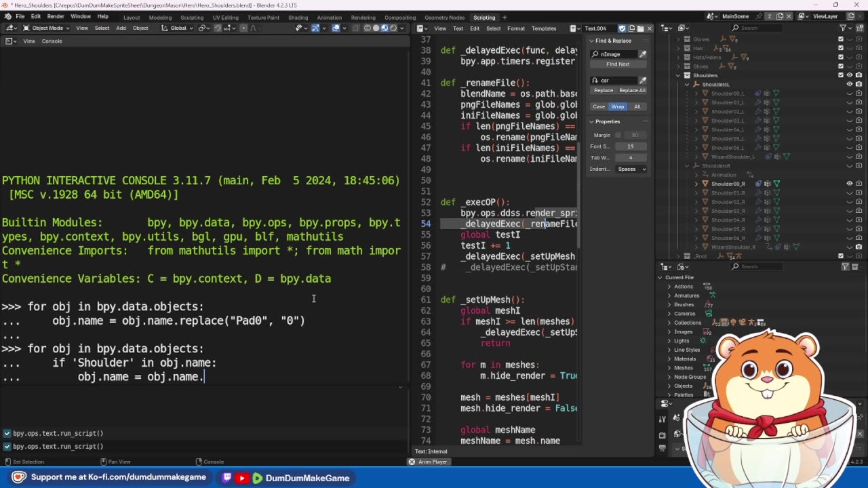Click the Find Next button
This screenshot has width=868, height=488.
(x=618, y=64)
